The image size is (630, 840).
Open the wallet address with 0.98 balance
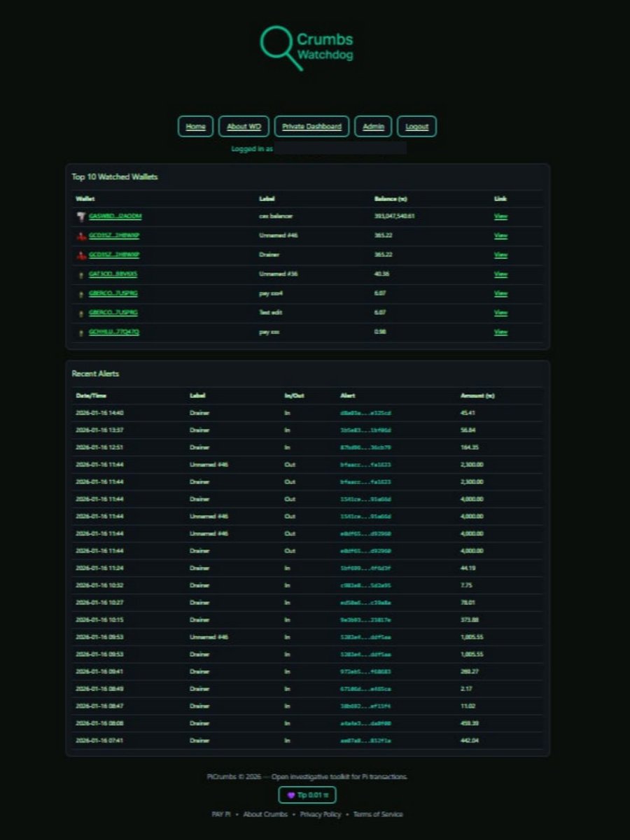click(x=114, y=332)
